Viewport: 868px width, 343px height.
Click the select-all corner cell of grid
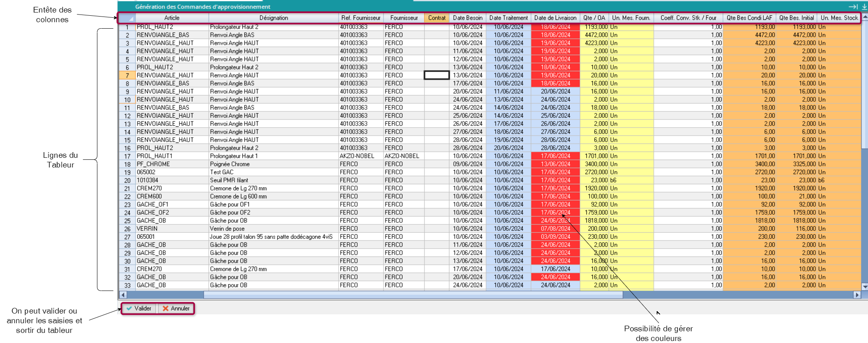[x=127, y=18]
